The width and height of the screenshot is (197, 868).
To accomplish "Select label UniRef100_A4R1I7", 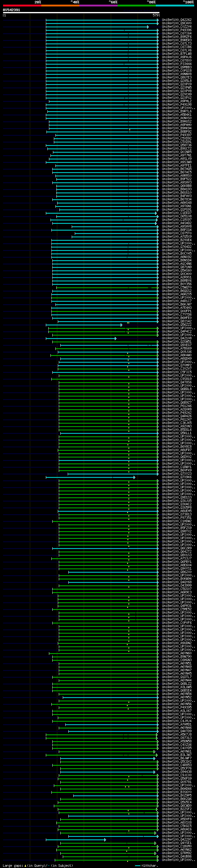I will [x=177, y=301].
